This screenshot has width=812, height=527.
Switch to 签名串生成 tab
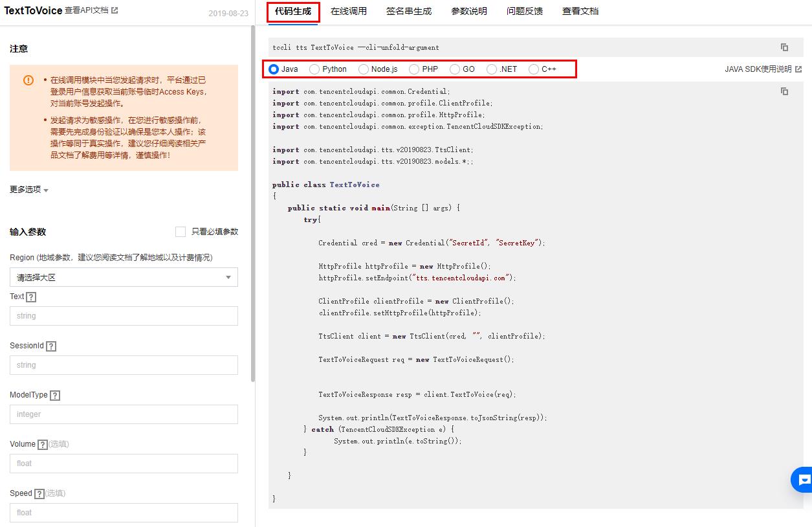pos(409,11)
